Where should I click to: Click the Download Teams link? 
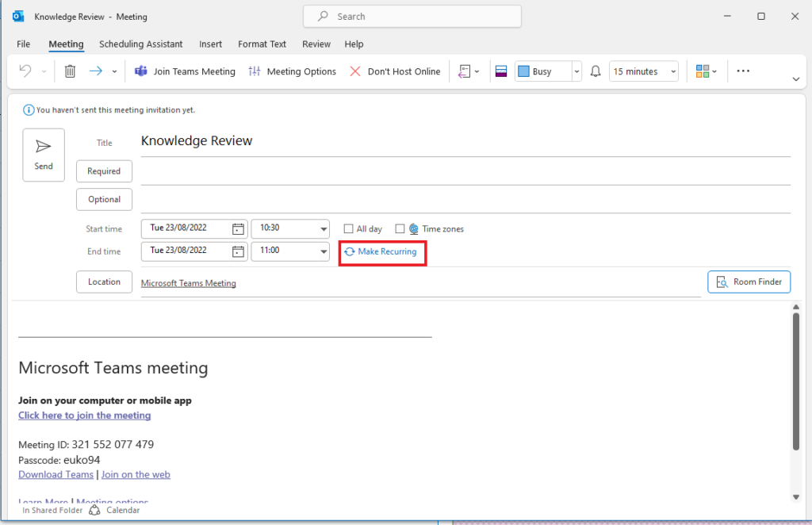(56, 474)
